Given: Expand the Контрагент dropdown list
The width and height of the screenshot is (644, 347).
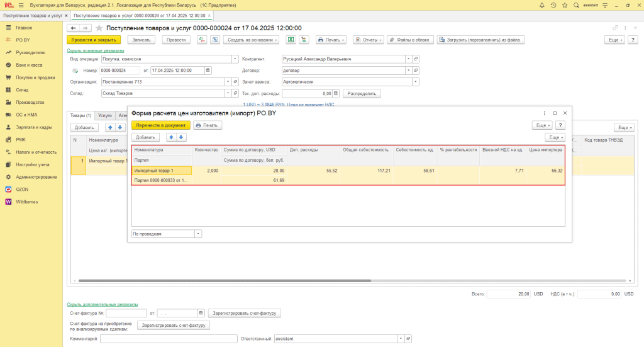Looking at the screenshot, I should click(409, 59).
